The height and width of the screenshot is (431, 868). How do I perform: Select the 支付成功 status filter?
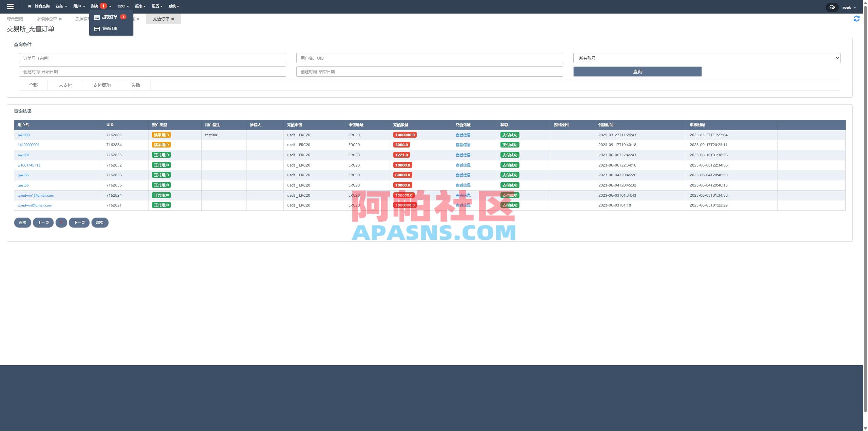(101, 85)
